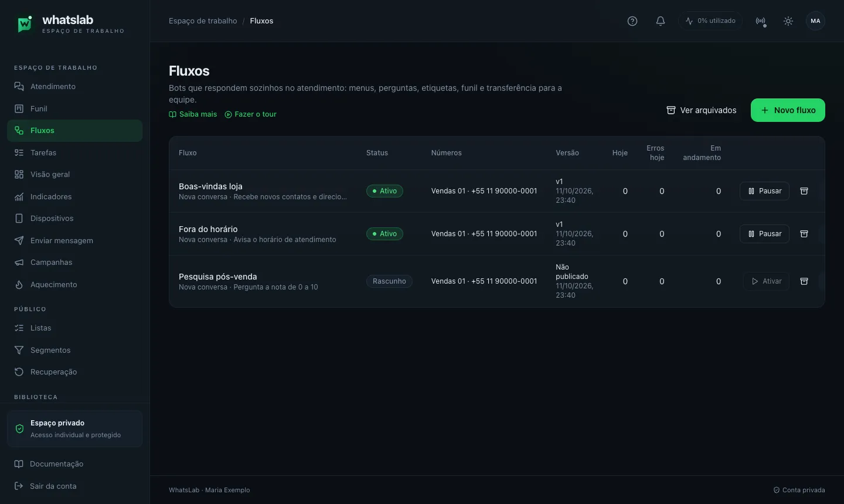Open Visão geral page
This screenshot has width=844, height=504.
coord(74,175)
